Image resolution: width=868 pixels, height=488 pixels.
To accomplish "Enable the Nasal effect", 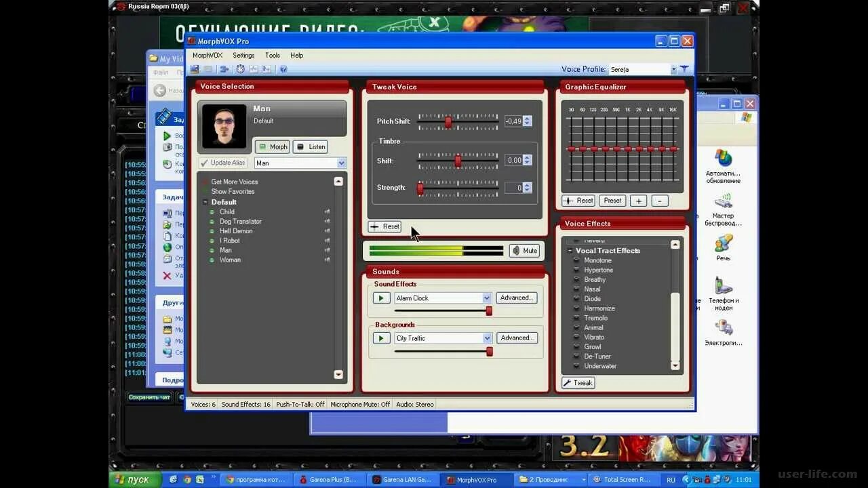I will coord(592,289).
